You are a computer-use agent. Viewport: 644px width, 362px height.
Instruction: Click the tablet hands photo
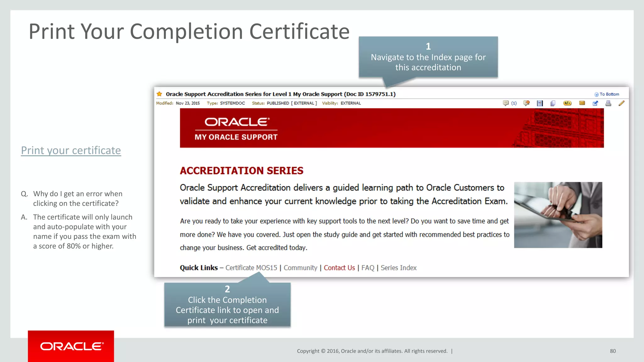coord(558,215)
